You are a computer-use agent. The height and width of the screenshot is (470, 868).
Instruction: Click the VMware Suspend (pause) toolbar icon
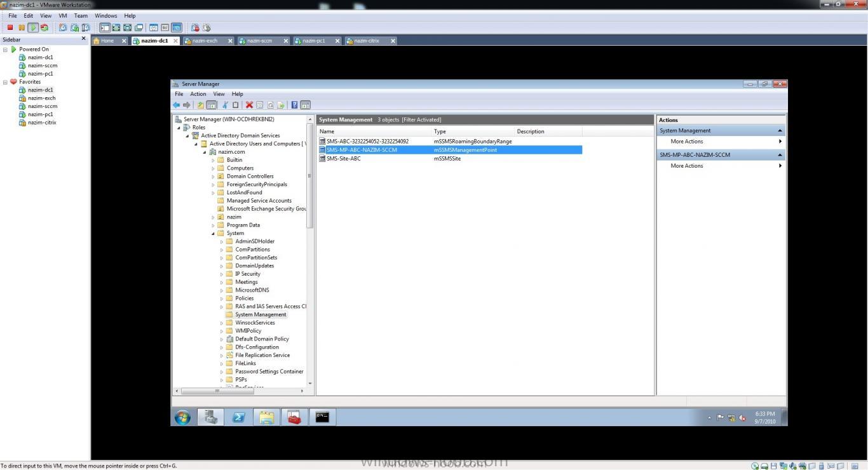point(22,27)
